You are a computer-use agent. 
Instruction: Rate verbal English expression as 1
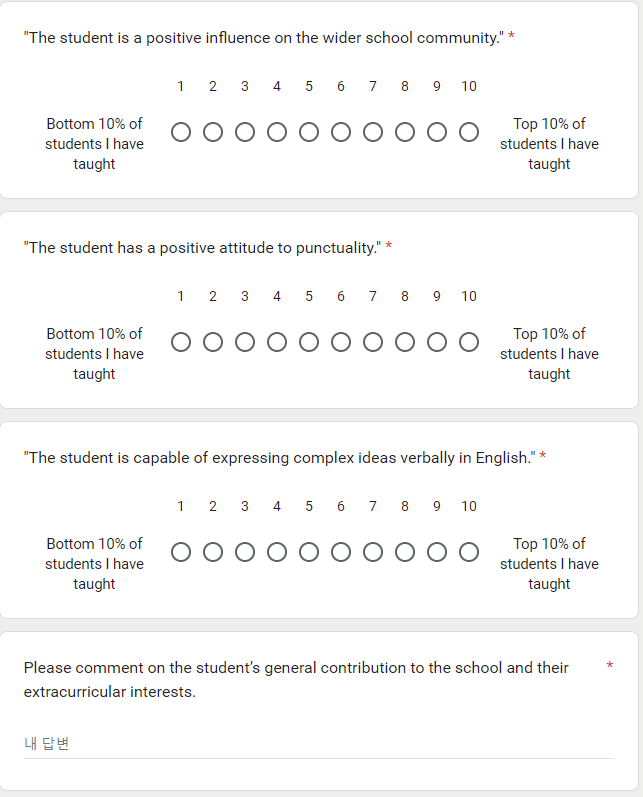(x=181, y=552)
